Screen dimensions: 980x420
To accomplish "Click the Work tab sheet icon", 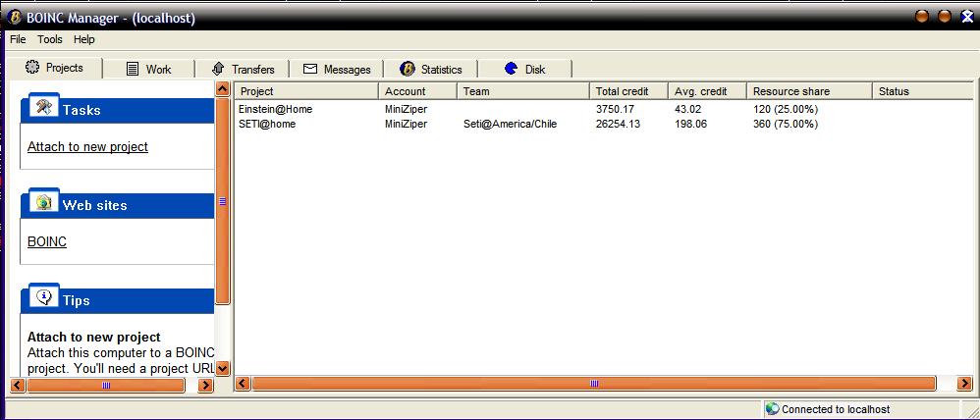I will (x=133, y=69).
